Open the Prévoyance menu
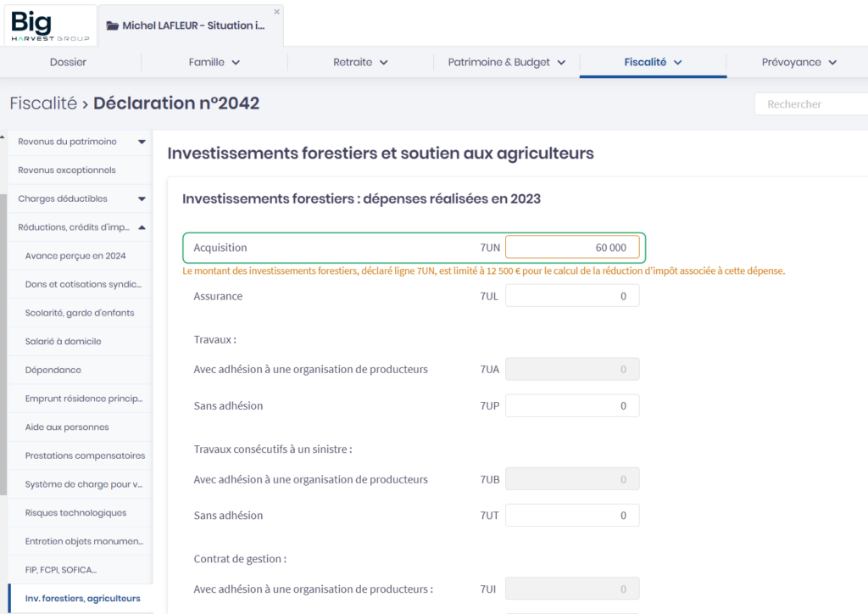868x614 pixels. coord(798,62)
